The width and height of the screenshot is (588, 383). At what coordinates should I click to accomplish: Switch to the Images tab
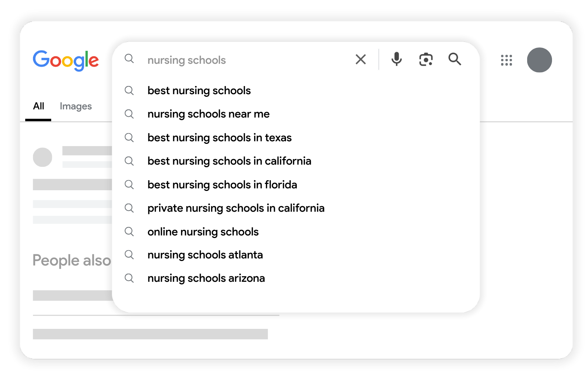pyautogui.click(x=76, y=106)
